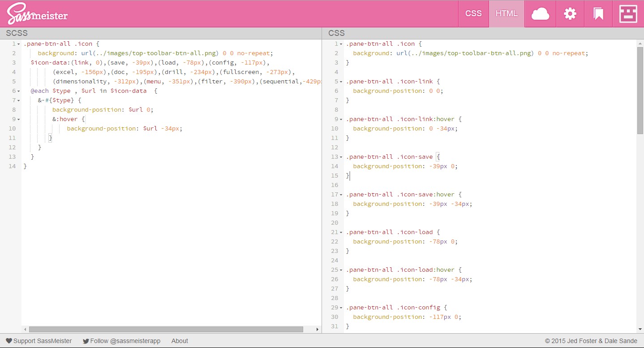Click line number 31 in CSS gutter

(335, 326)
